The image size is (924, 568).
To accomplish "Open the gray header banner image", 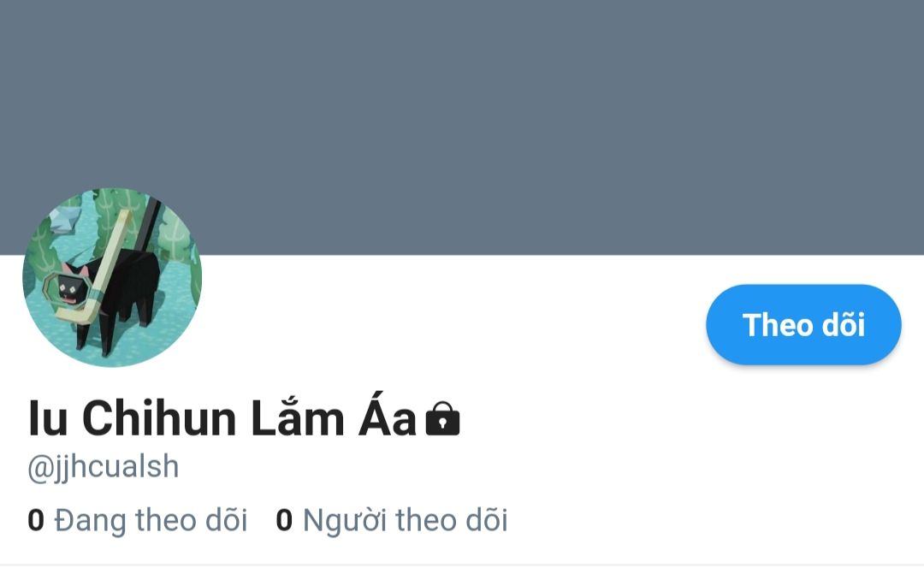I will [462, 127].
